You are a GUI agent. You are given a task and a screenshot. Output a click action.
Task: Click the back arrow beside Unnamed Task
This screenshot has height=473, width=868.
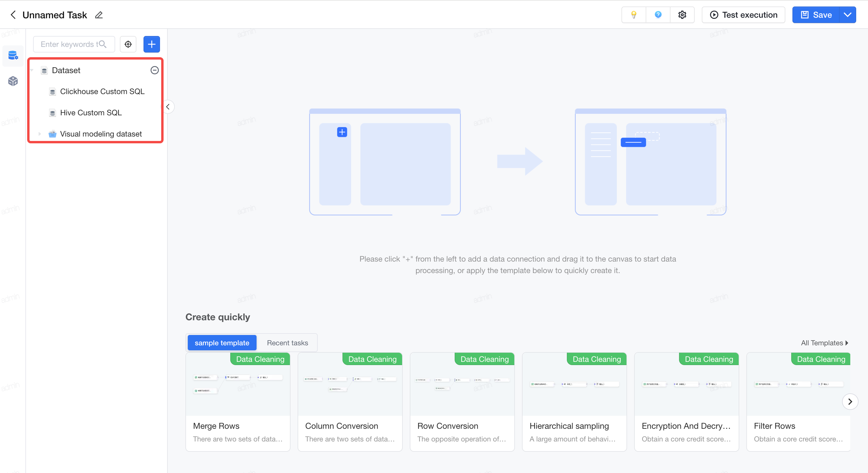click(13, 15)
